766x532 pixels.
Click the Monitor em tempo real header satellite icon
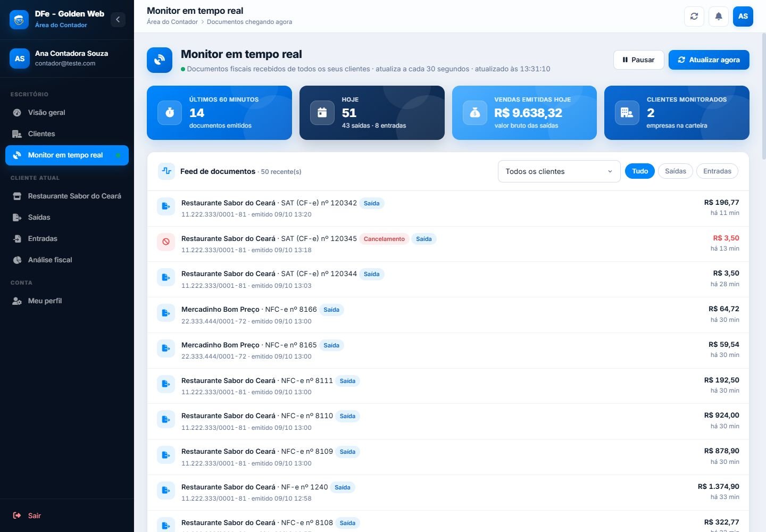pos(160,60)
